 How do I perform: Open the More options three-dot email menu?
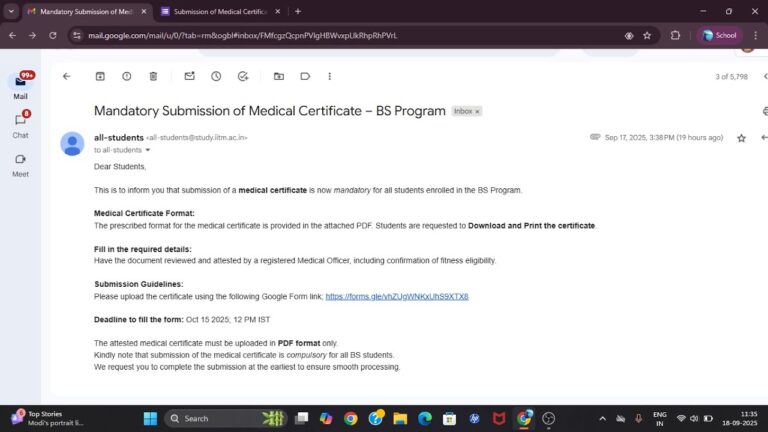point(329,76)
